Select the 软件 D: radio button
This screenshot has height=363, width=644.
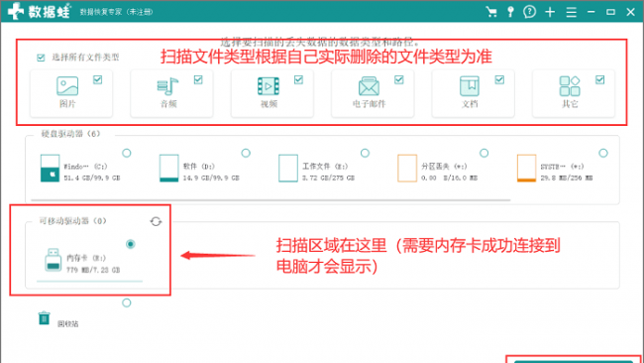tap(246, 153)
